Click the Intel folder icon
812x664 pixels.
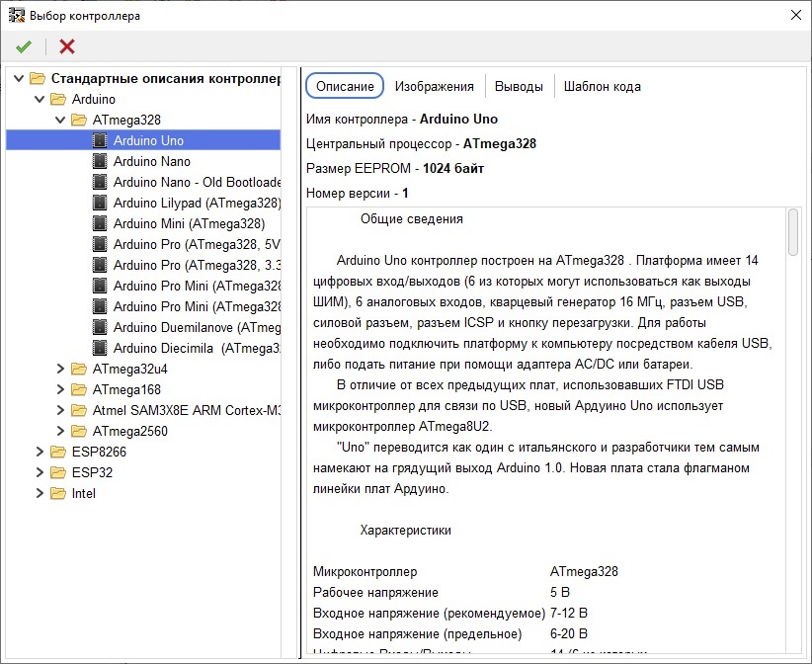[58, 493]
